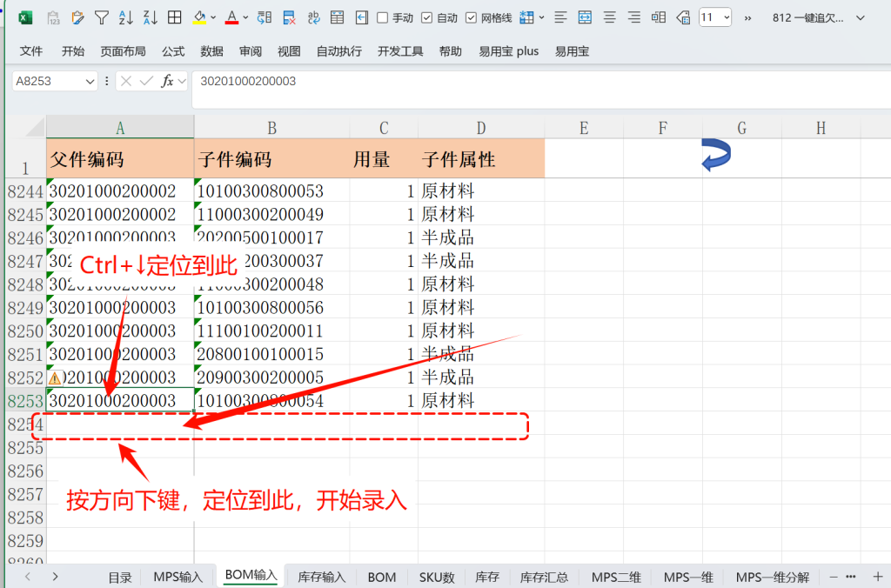Expand the 812 一键追欠 title dropdown

861,18
